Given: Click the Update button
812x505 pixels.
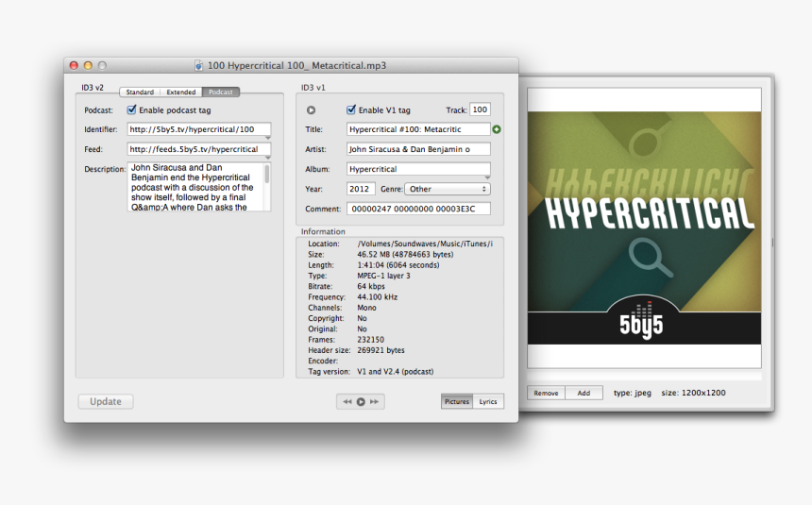Looking at the screenshot, I should coord(106,401).
